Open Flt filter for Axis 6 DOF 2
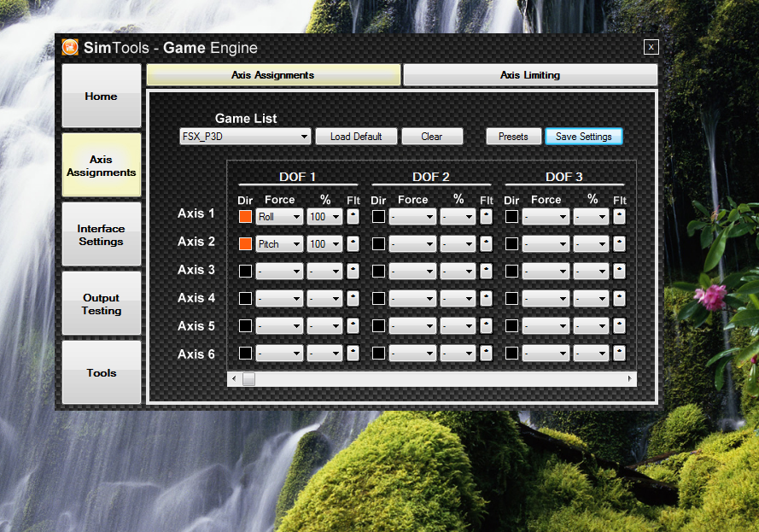 [487, 354]
